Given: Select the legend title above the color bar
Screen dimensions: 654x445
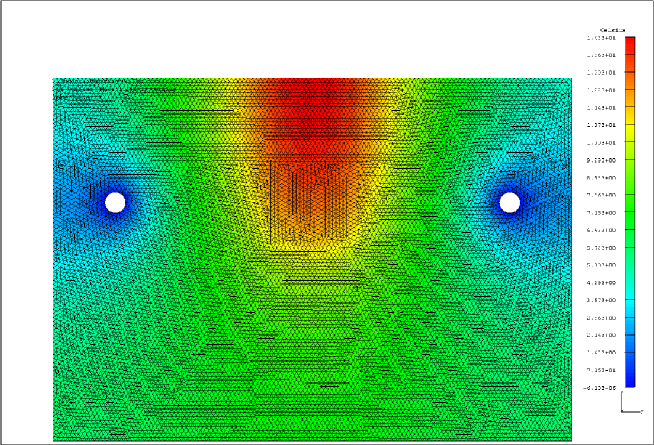Looking at the screenshot, I should pos(612,30).
